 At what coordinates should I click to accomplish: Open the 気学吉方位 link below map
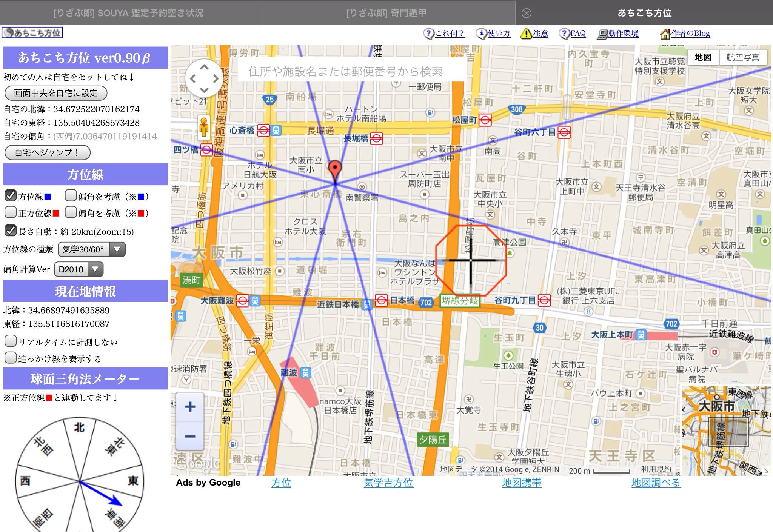pos(388,483)
